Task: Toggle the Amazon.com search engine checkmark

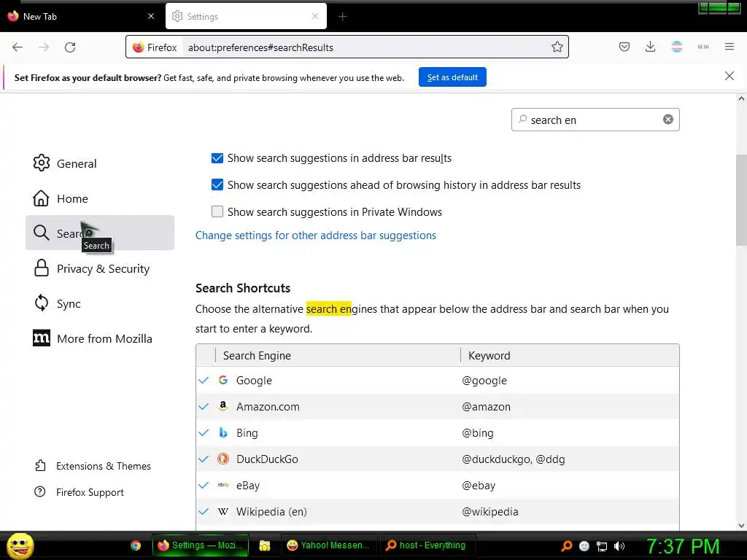Action: pos(204,406)
